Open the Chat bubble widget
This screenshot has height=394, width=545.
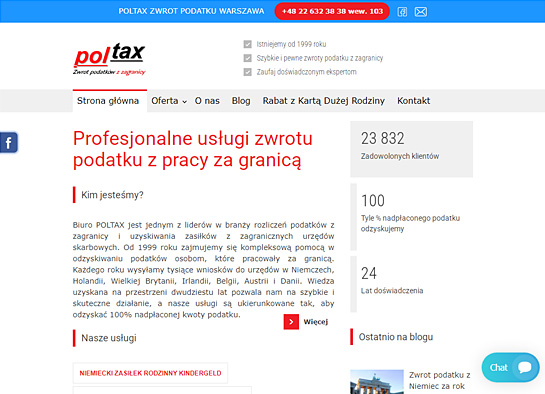[510, 368]
